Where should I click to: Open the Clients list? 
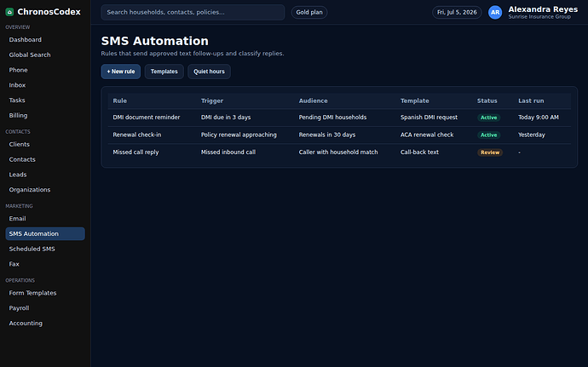click(45, 144)
